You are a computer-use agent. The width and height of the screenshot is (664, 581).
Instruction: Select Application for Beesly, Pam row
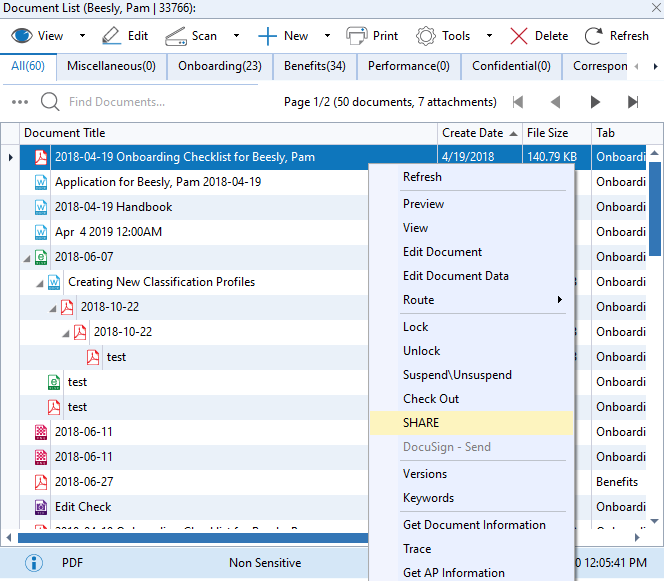pos(194,182)
